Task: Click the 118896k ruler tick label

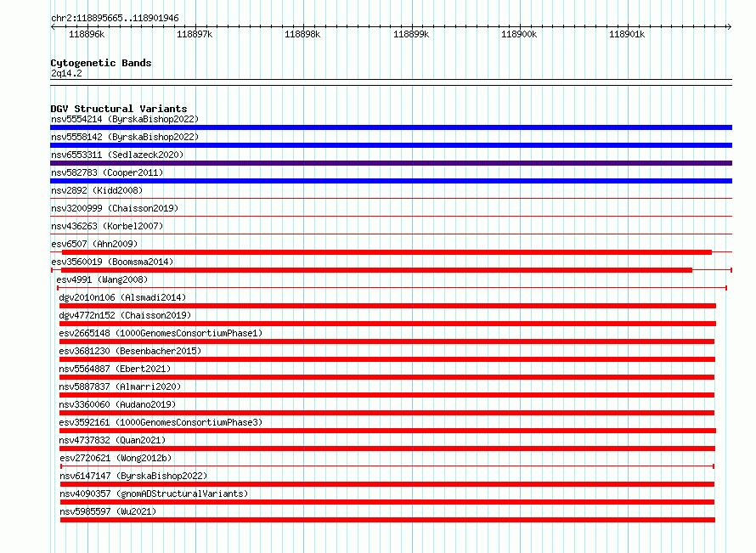Action: (x=87, y=34)
